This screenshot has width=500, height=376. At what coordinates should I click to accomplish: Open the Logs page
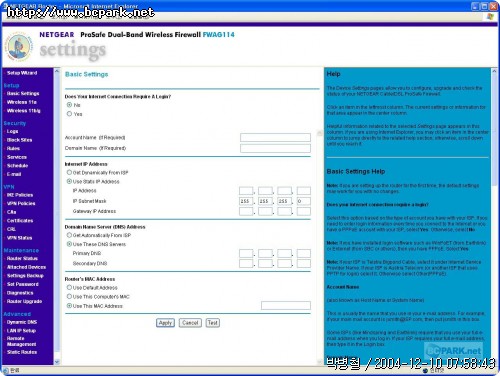tap(12, 131)
